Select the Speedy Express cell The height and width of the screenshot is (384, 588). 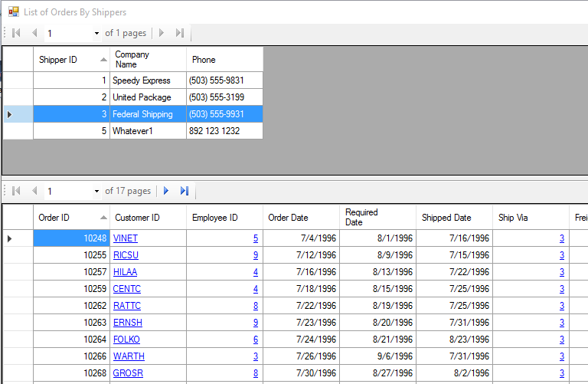coord(148,80)
